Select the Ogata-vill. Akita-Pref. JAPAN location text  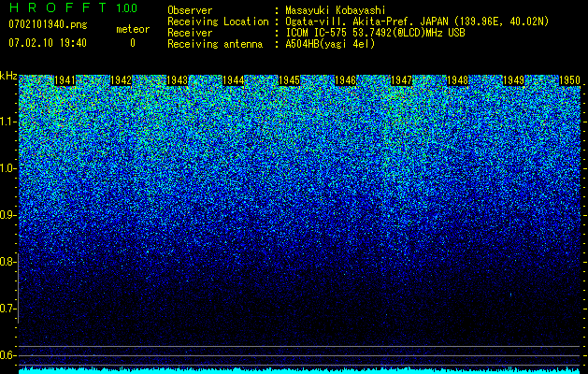coord(417,22)
